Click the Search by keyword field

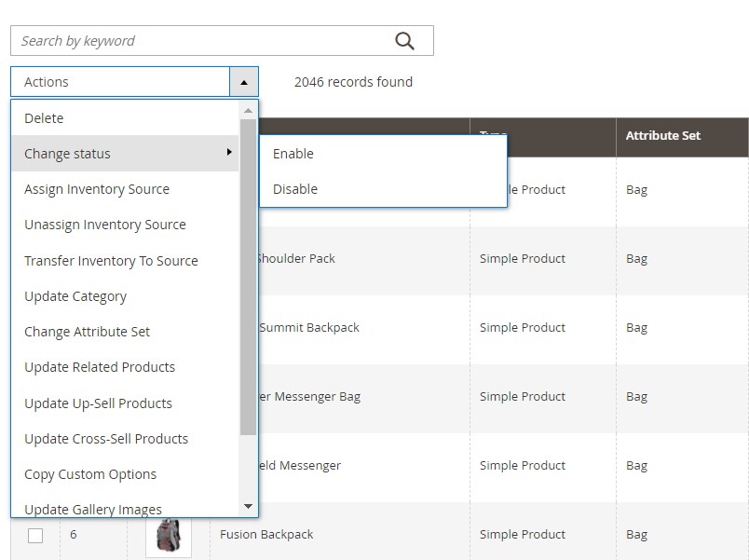click(200, 40)
